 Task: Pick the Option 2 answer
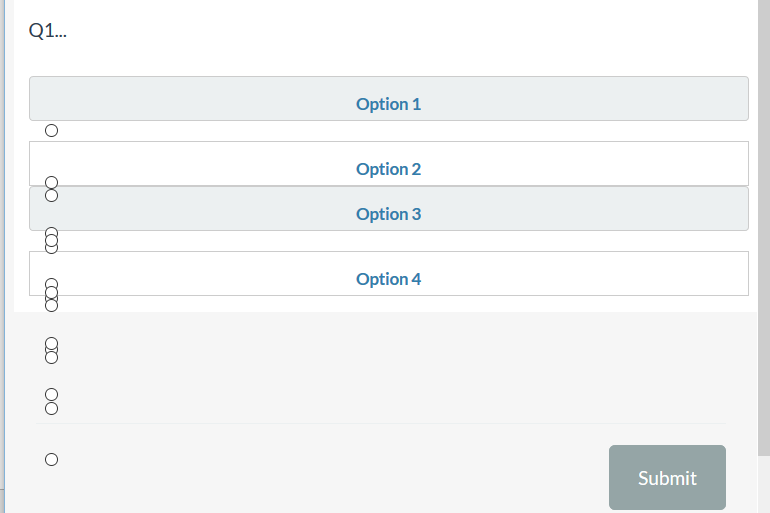tap(388, 169)
